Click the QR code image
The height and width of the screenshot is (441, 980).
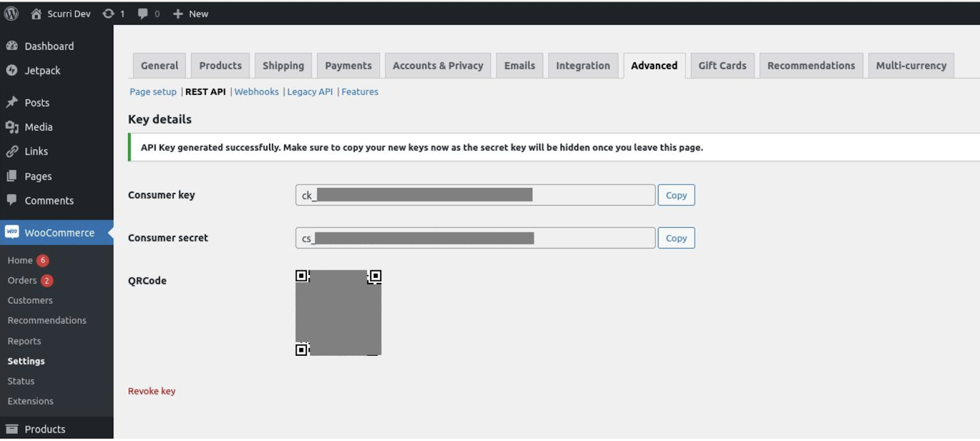click(x=339, y=312)
